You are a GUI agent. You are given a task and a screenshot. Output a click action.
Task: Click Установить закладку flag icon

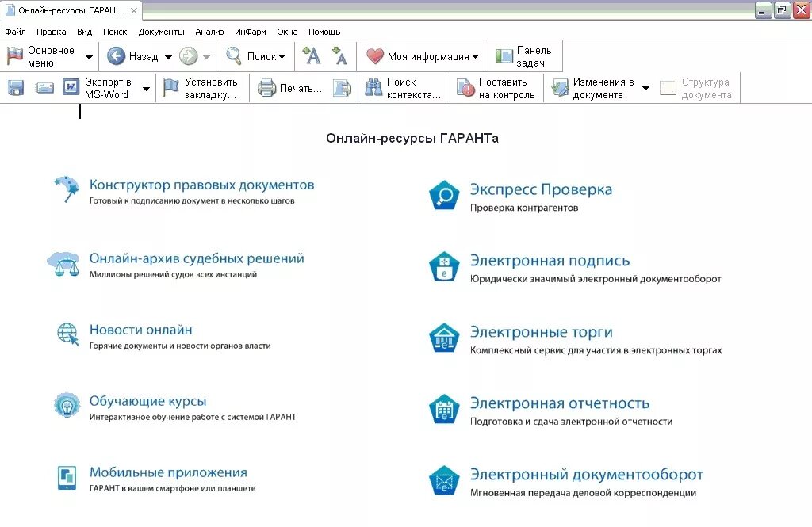(170, 87)
